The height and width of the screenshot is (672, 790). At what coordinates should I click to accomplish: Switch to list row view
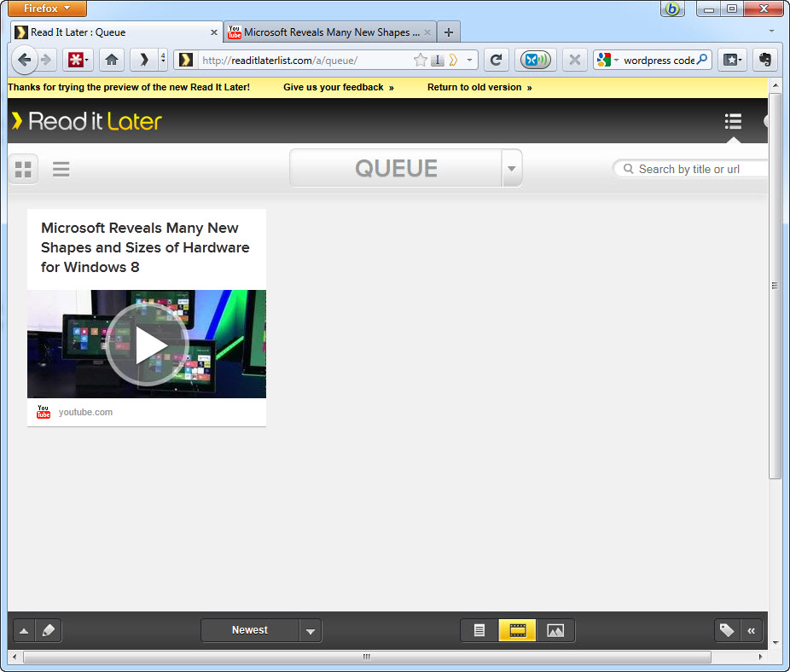coord(61,169)
